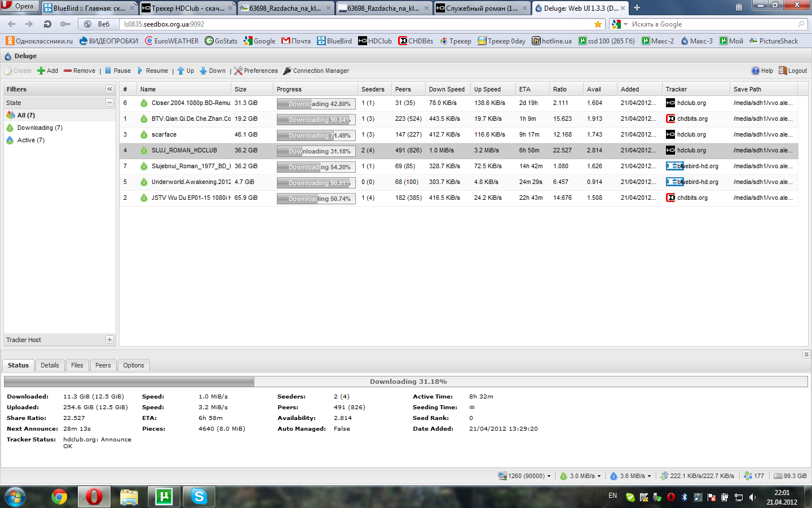Click progress bar Downloading 42.80%
The height and width of the screenshot is (508, 812).
pyautogui.click(x=316, y=104)
